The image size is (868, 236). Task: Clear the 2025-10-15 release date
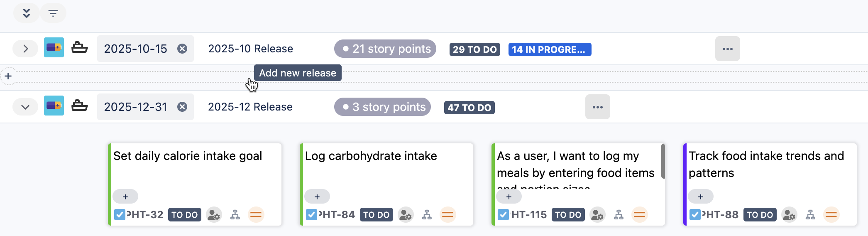pyautogui.click(x=182, y=49)
